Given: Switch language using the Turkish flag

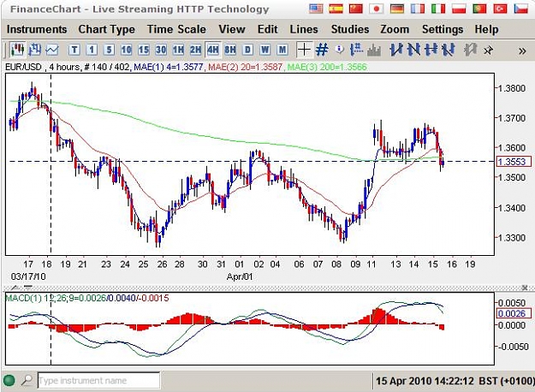Looking at the screenshot, I should [500, 9].
